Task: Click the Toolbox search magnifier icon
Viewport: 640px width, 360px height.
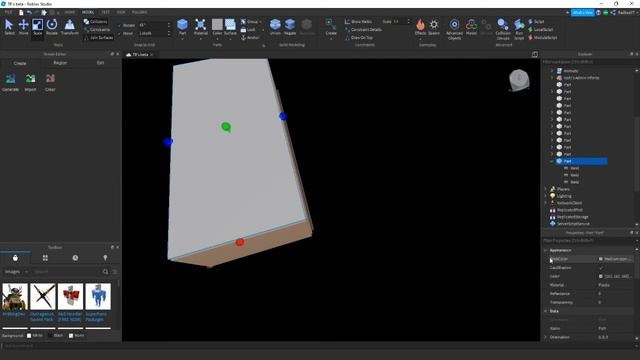Action: pyautogui.click(x=105, y=272)
